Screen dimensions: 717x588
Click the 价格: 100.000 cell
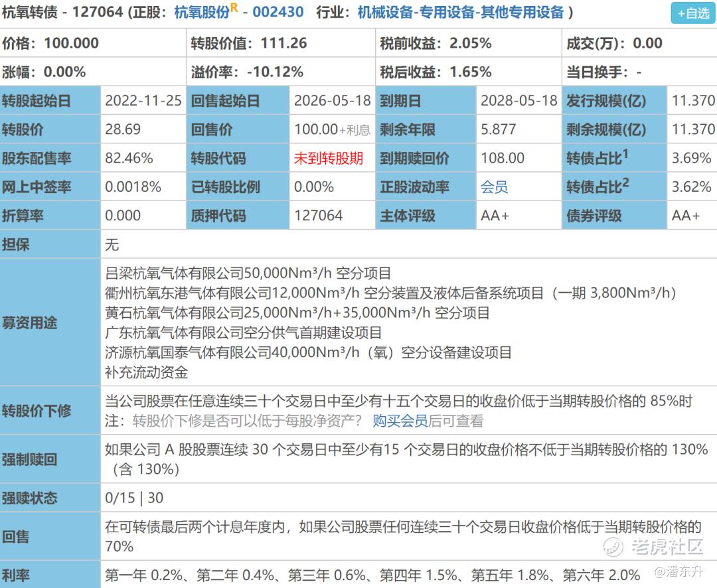(x=93, y=43)
